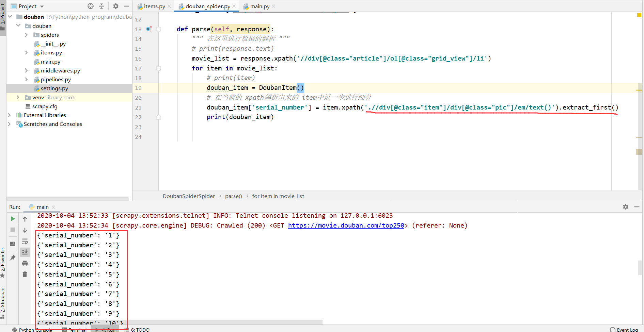
Task: Open the Python Console tool window
Action: pyautogui.click(x=32, y=330)
